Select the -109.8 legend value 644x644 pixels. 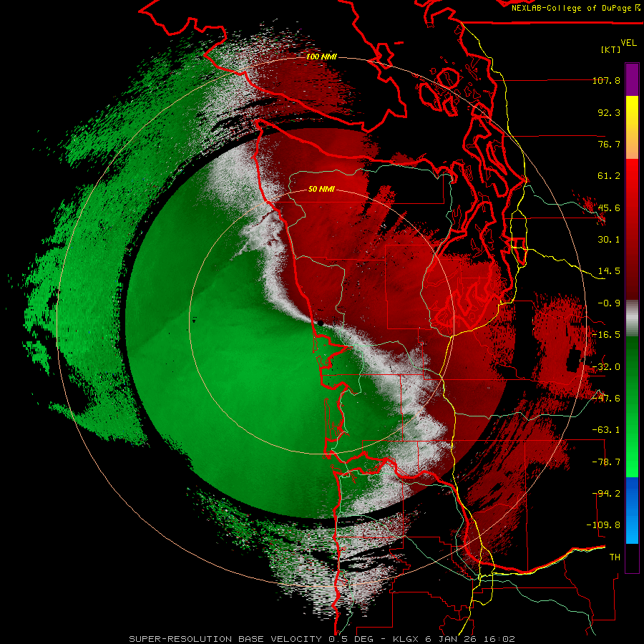(603, 525)
